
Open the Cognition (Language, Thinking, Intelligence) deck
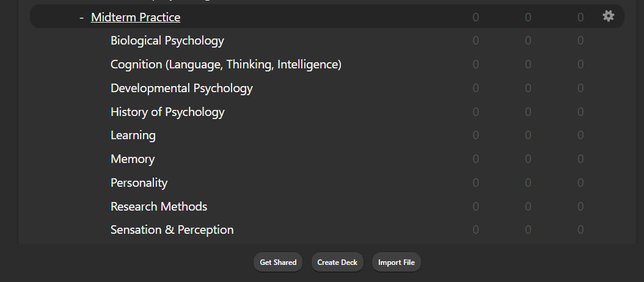pyautogui.click(x=226, y=65)
